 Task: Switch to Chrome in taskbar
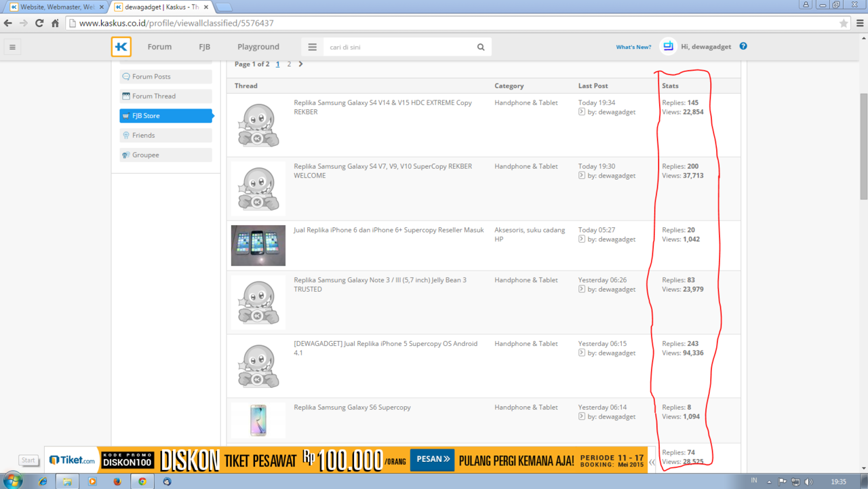point(142,482)
